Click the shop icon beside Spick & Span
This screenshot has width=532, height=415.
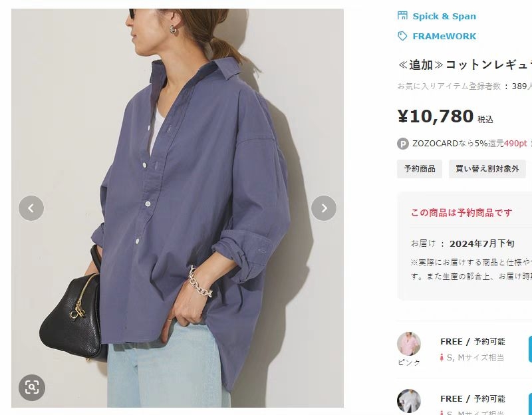pyautogui.click(x=402, y=15)
